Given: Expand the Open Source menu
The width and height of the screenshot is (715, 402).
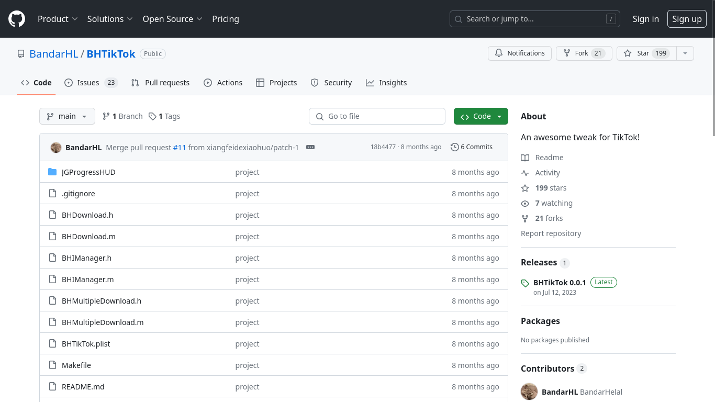Looking at the screenshot, I should [172, 19].
